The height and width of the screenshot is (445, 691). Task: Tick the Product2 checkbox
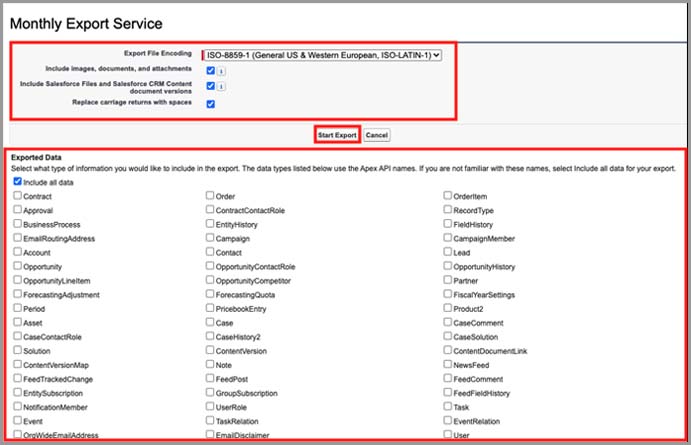pyautogui.click(x=448, y=309)
